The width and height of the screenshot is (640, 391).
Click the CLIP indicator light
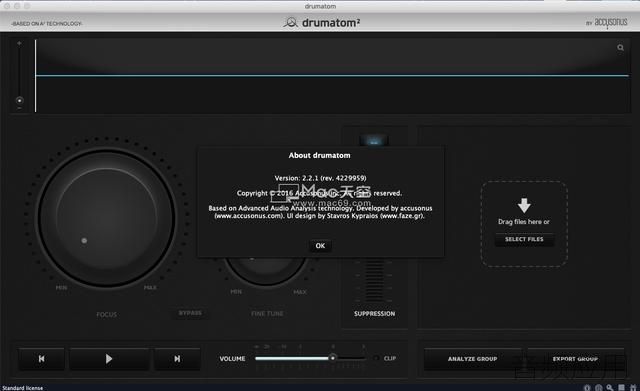pos(376,358)
